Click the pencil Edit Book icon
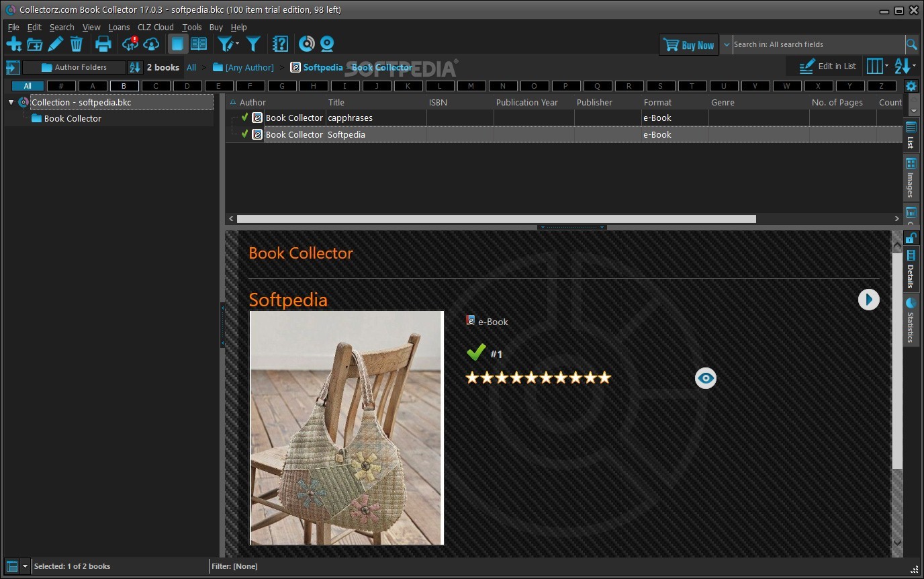Viewport: 924px width, 579px height. (x=56, y=44)
